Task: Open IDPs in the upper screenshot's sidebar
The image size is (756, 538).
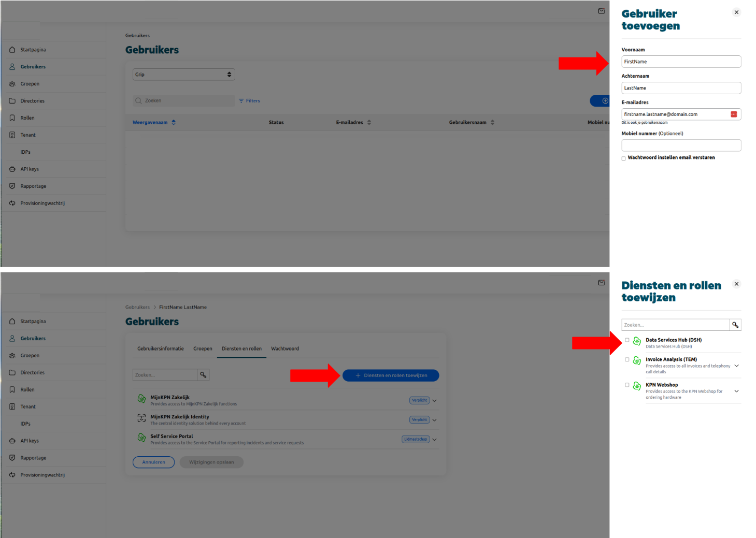Action: pyautogui.click(x=25, y=152)
